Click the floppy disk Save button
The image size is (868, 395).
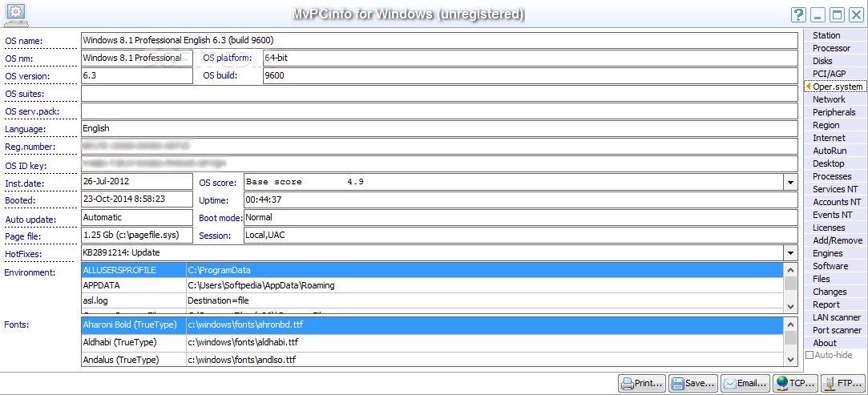pyautogui.click(x=693, y=383)
